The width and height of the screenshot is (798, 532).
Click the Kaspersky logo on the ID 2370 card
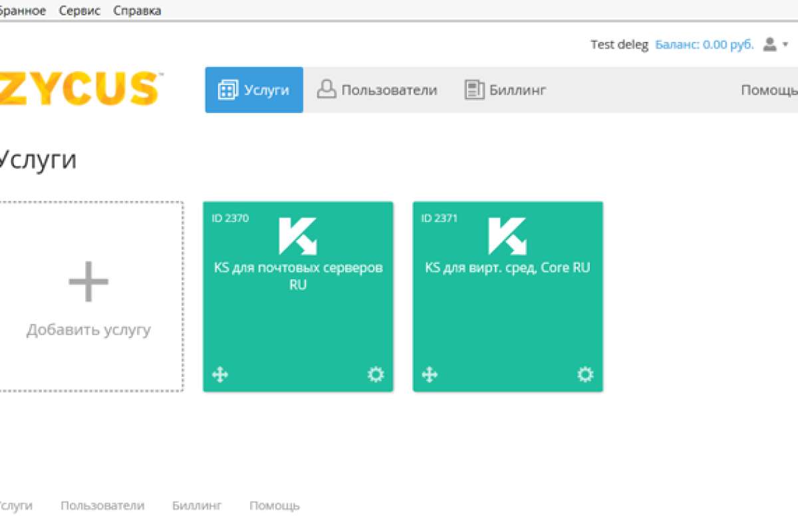tap(298, 236)
